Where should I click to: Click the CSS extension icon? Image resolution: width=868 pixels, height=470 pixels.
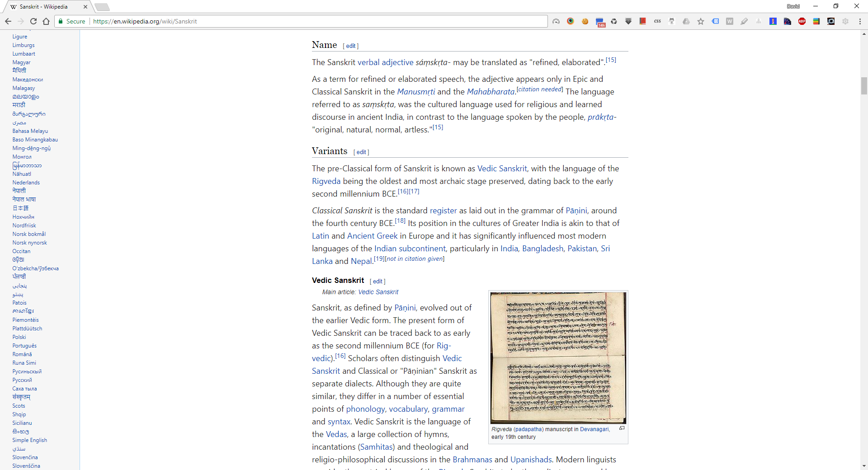(657, 21)
